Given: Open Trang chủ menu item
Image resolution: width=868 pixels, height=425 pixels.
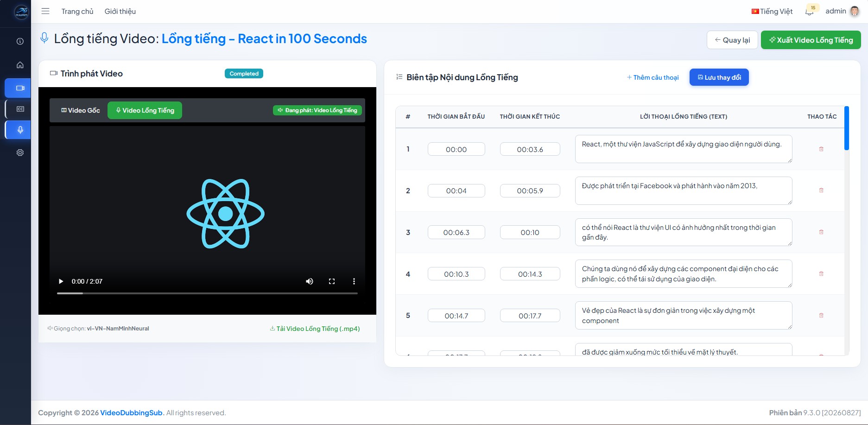Looking at the screenshot, I should 77,11.
